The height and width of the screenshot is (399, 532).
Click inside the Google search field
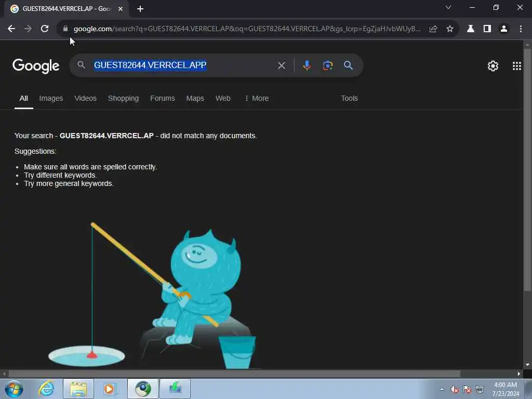pyautogui.click(x=183, y=65)
